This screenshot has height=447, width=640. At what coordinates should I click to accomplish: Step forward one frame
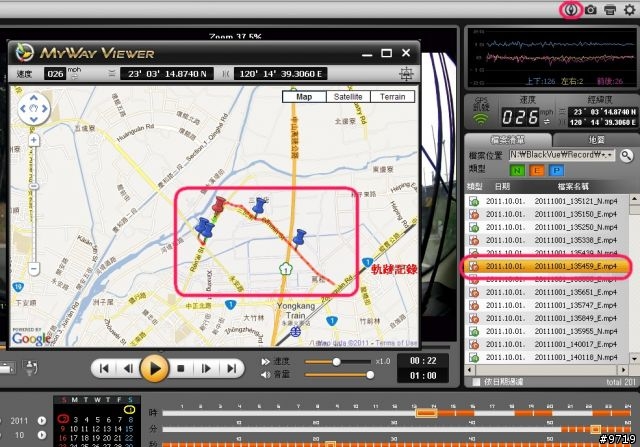(x=206, y=369)
